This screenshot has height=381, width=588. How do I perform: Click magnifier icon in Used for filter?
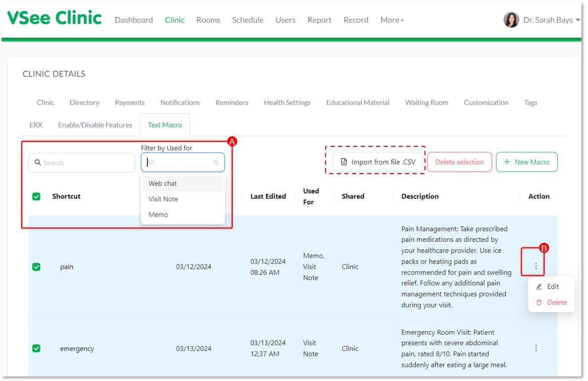(x=217, y=162)
